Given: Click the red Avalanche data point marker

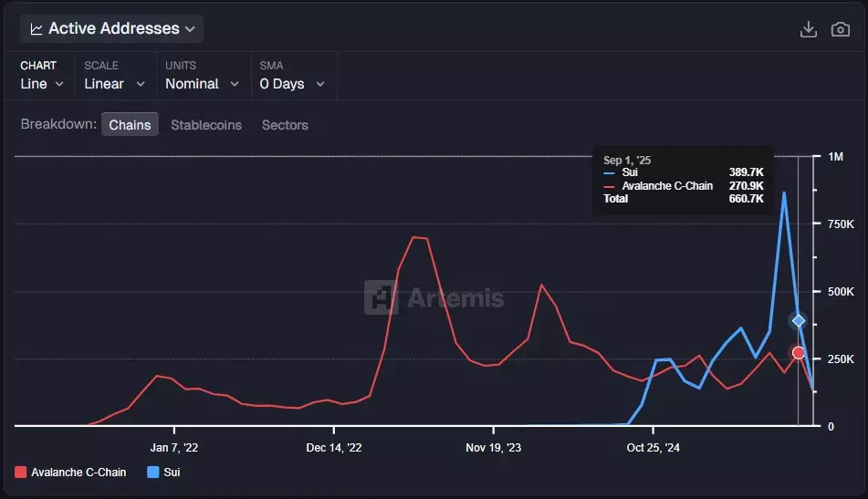Looking at the screenshot, I should tap(799, 353).
